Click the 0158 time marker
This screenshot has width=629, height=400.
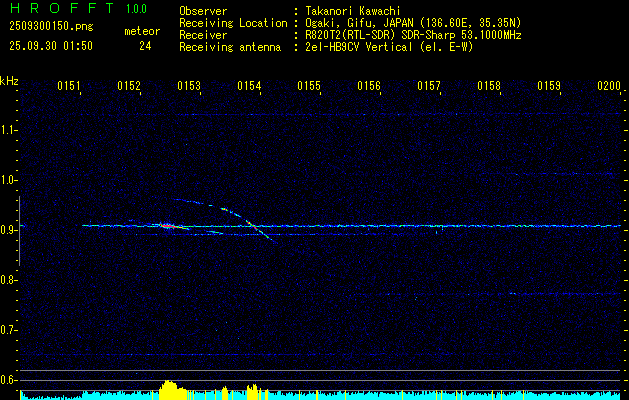click(x=489, y=86)
